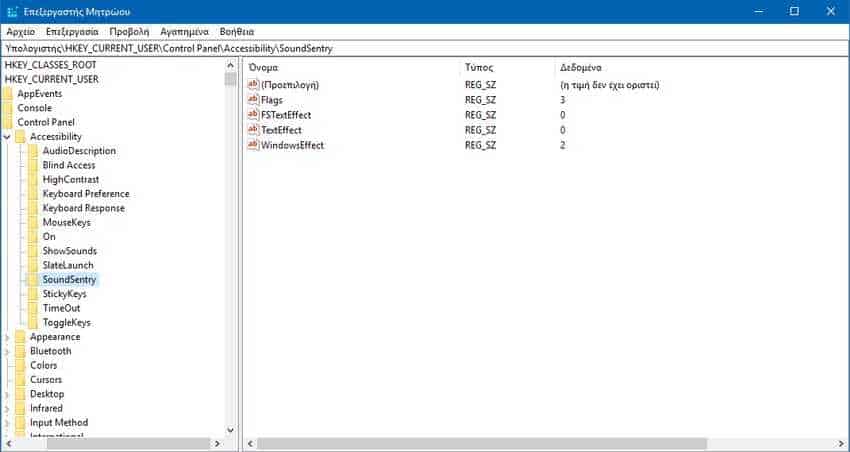Screen dimensions: 850x452
Task: Click the tree pane scroll-down arrow
Action: [x=231, y=430]
